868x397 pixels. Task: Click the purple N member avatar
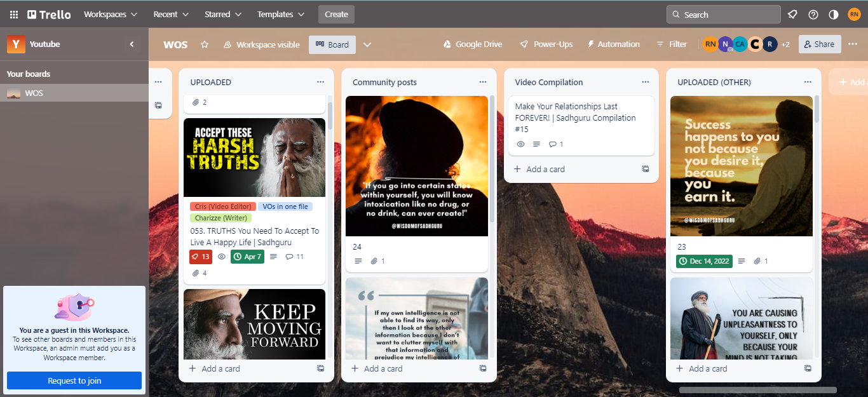[725, 44]
